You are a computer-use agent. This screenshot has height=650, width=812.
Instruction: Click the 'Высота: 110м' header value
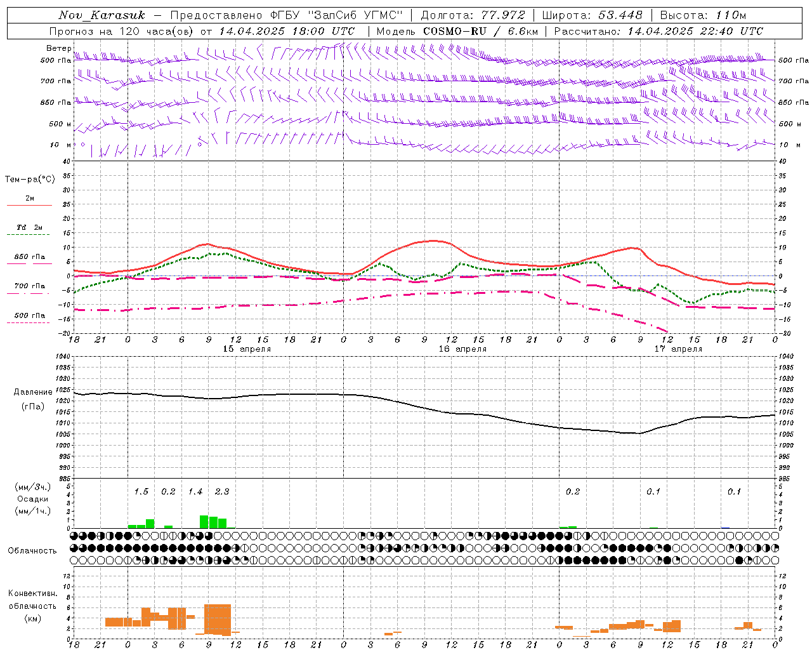click(704, 15)
